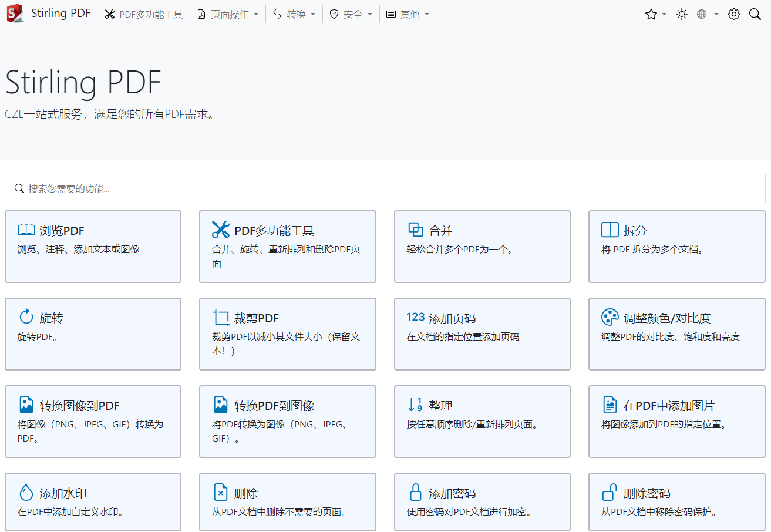Select the 旋转 rotate icon
The height and width of the screenshot is (532, 771).
coord(26,318)
